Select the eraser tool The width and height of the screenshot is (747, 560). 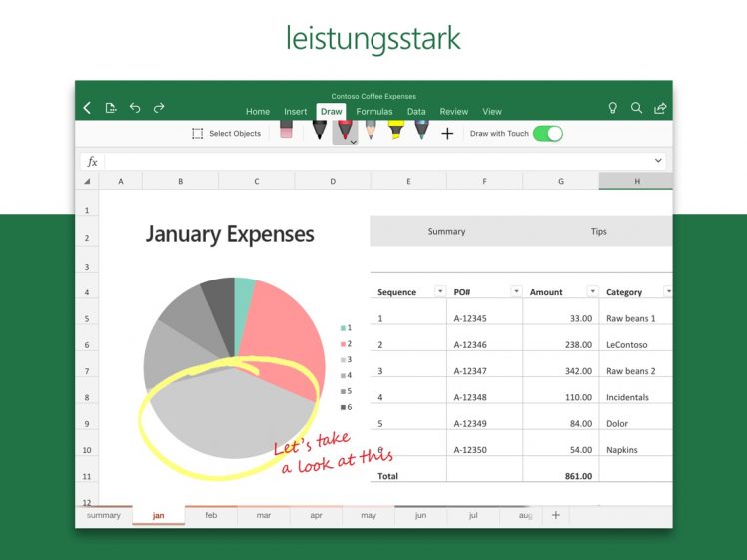(x=287, y=131)
